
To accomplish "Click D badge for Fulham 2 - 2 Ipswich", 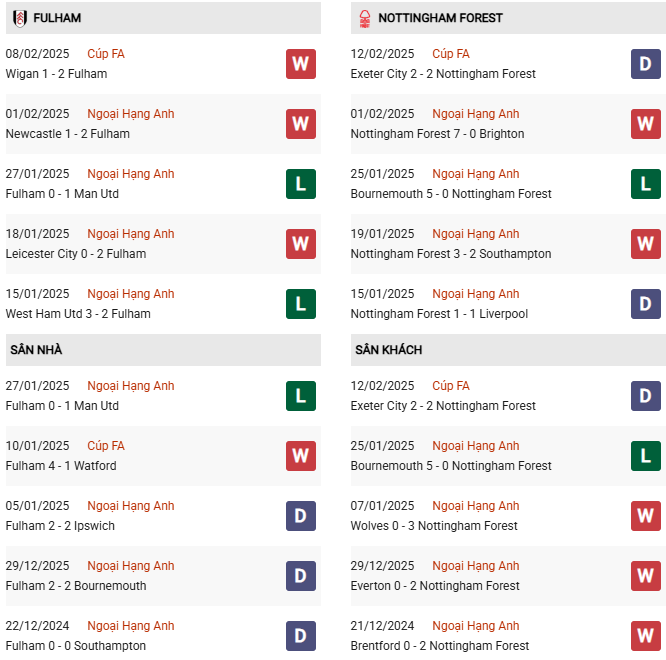I will (300, 516).
